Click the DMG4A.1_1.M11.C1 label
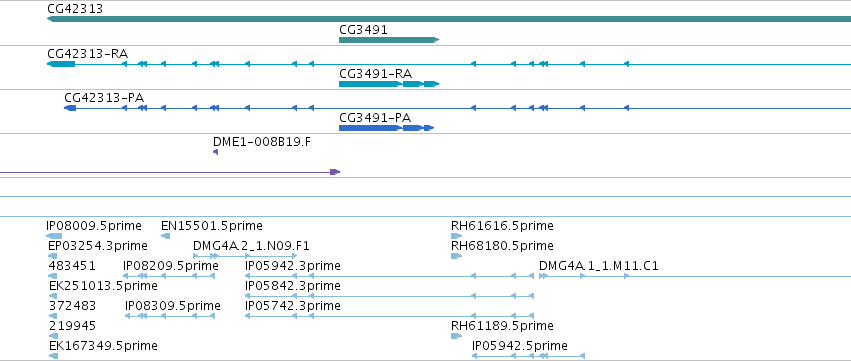The width and height of the screenshot is (851, 361). click(x=599, y=266)
